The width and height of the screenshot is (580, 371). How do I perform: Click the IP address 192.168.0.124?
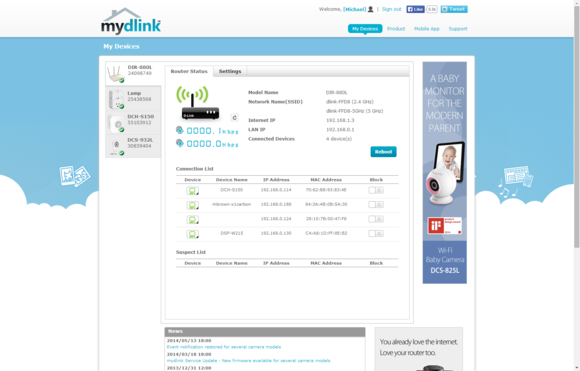276,219
